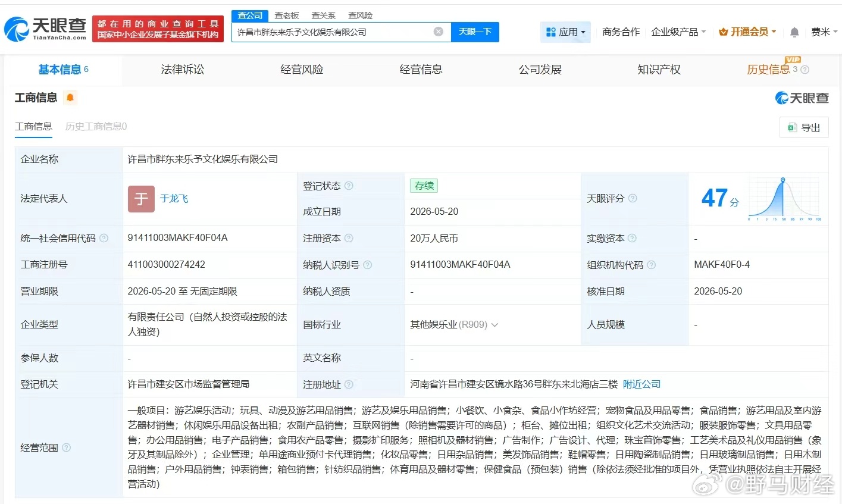Open the 开通会员 dropdown

click(747, 32)
